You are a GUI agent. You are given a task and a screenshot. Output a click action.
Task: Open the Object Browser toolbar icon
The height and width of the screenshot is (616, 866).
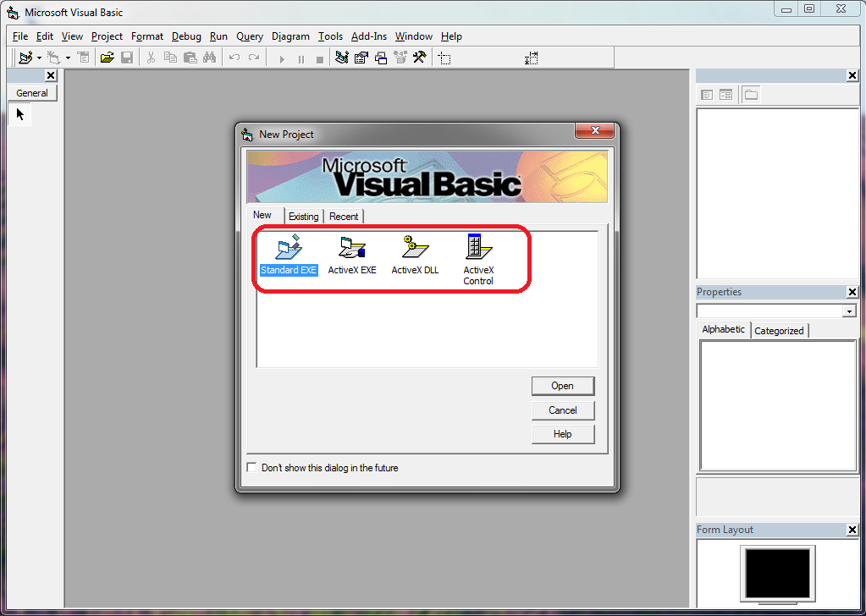point(400,58)
